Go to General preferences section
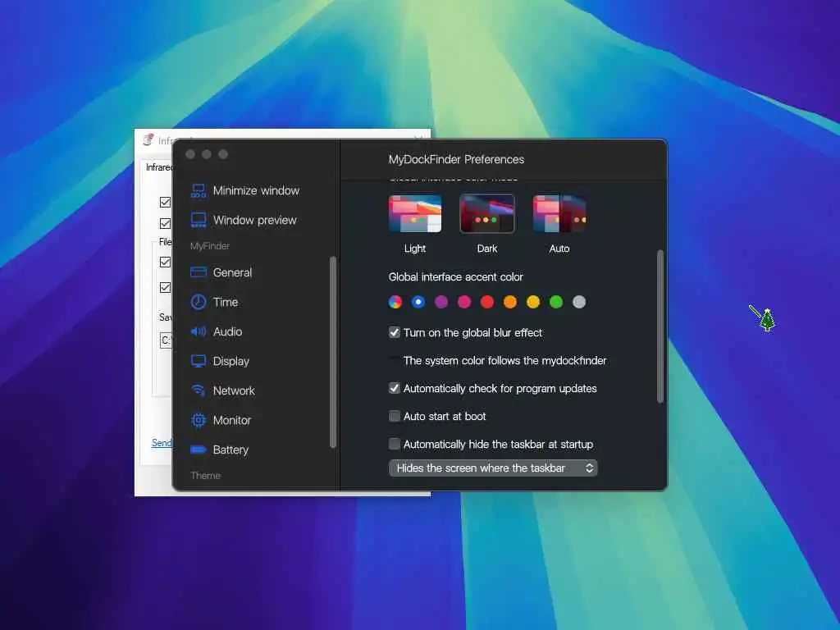840x630 pixels. 232,272
